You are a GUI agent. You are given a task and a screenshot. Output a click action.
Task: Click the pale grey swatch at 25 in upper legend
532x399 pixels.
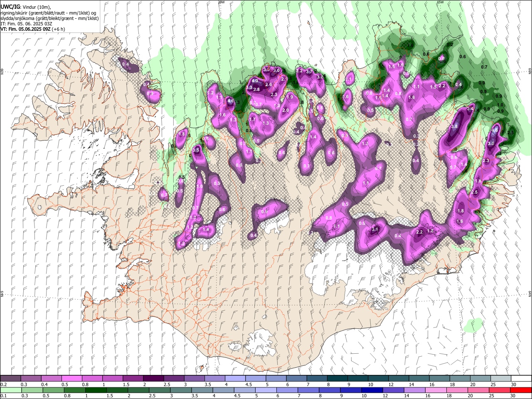[x=500, y=379]
